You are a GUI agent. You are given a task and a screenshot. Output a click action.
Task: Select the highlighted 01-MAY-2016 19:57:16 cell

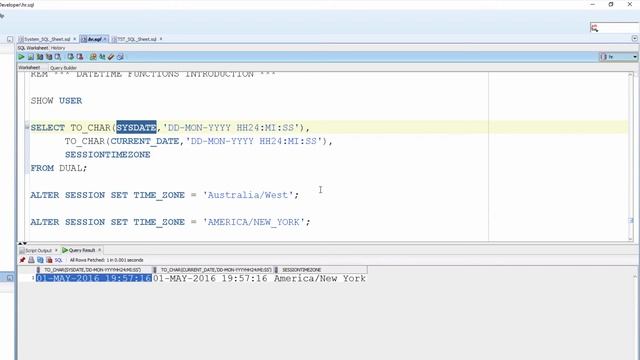[94, 278]
